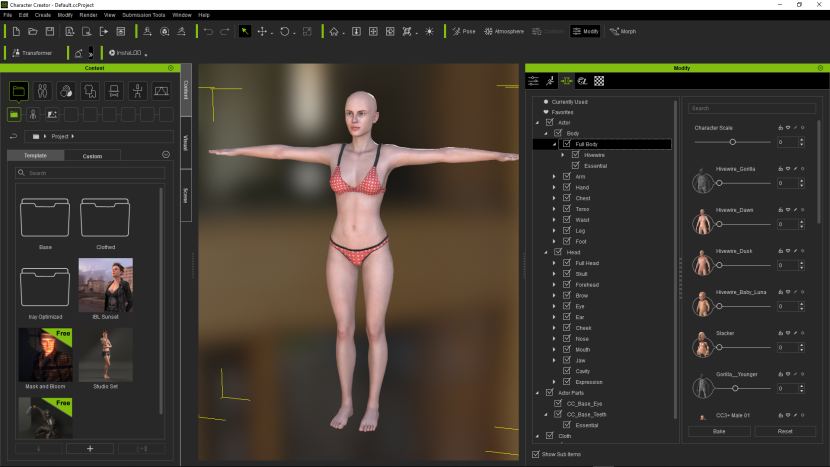Screen dimensions: 830x467
Task: Click the Morph tool button
Action: (622, 32)
